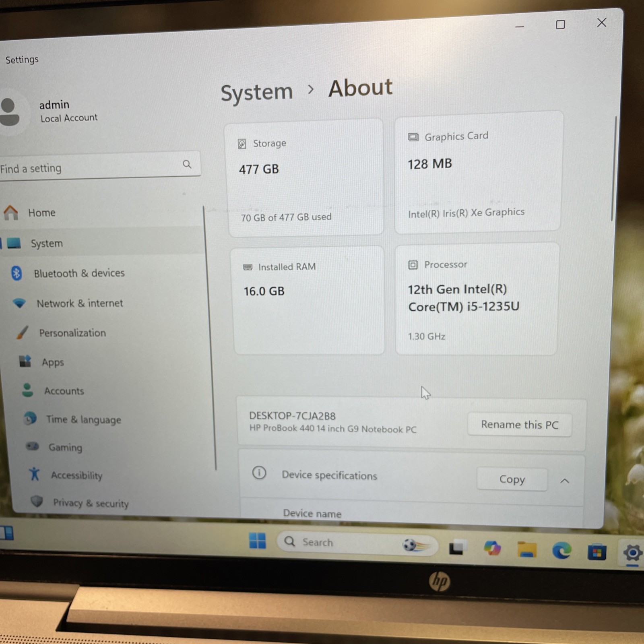644x644 pixels.
Task: Click the Bluetooth icon in sidebar
Action: coord(17,273)
